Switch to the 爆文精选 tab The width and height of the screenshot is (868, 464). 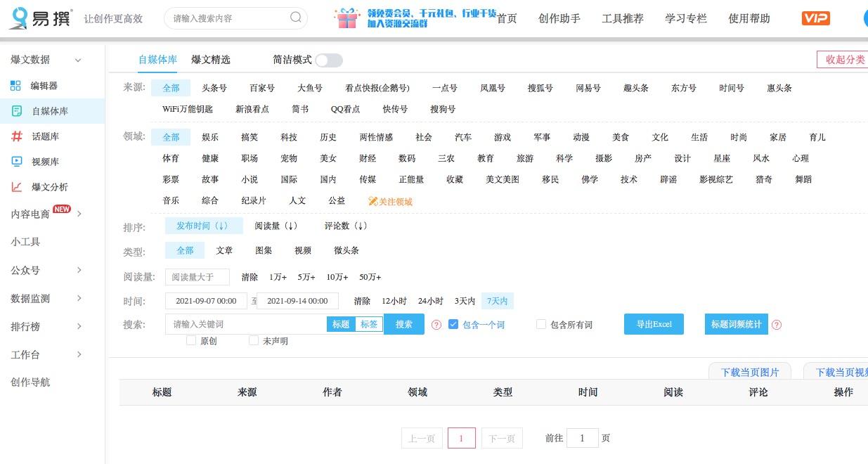[211, 60]
